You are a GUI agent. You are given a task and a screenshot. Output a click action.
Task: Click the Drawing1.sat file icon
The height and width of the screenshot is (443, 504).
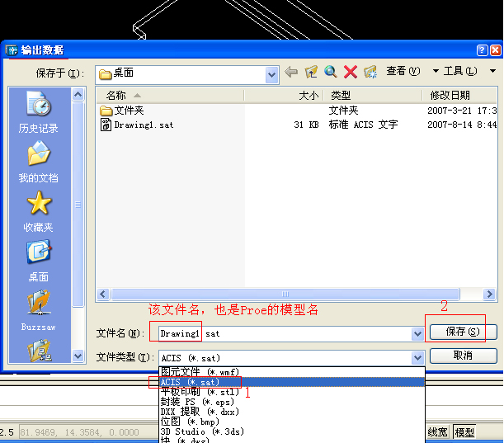pos(106,125)
